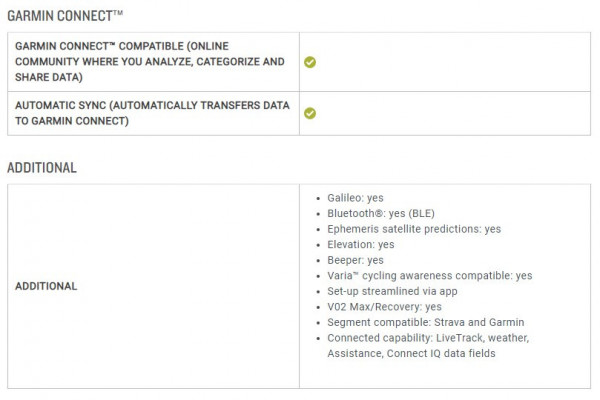Viewport: 600px width, 400px height.
Task: Click the ADDITIONAL section heading
Action: [x=42, y=168]
